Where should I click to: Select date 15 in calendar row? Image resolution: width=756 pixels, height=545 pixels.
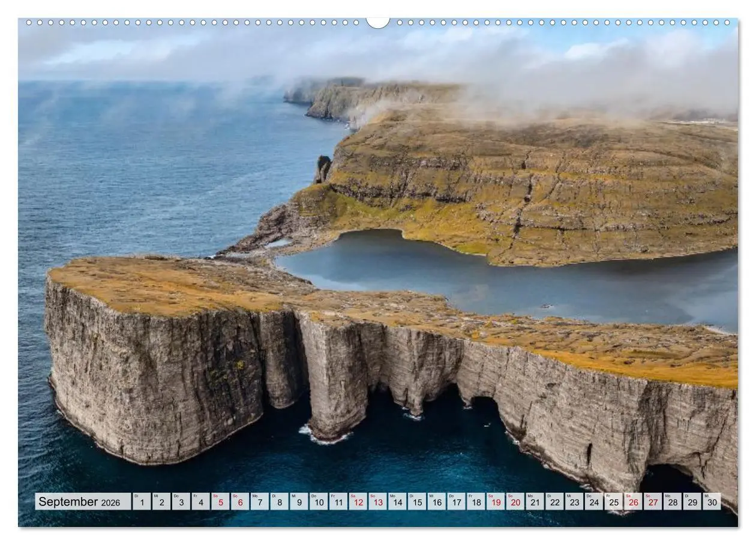[x=416, y=502]
